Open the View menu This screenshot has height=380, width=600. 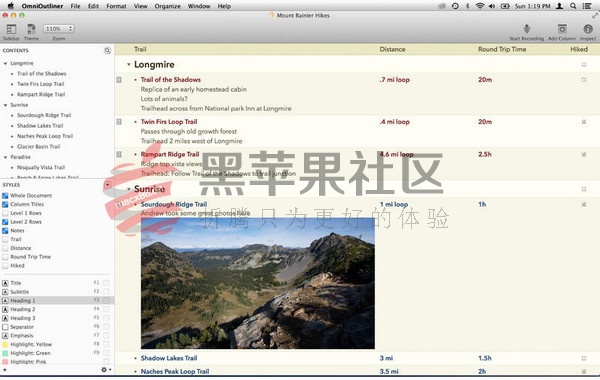[140, 6]
